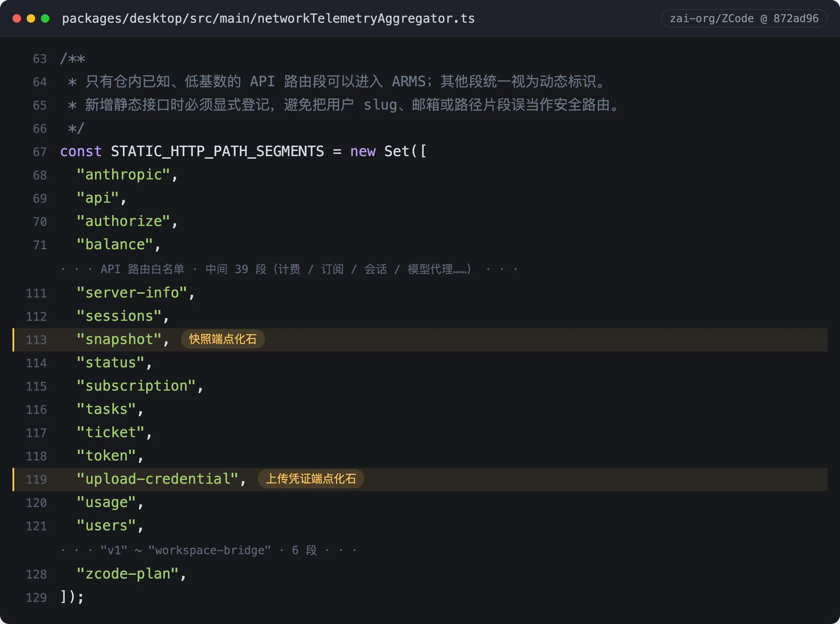Select line number 67

[40, 152]
